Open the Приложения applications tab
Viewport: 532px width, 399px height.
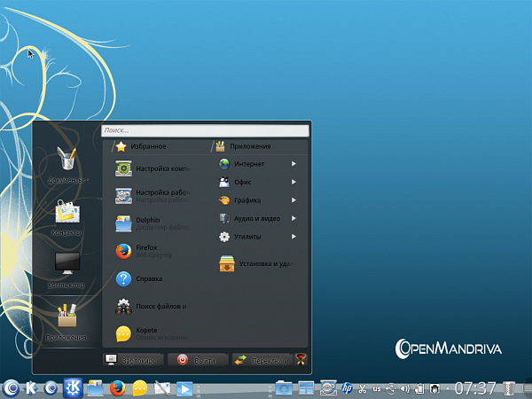click(x=243, y=146)
